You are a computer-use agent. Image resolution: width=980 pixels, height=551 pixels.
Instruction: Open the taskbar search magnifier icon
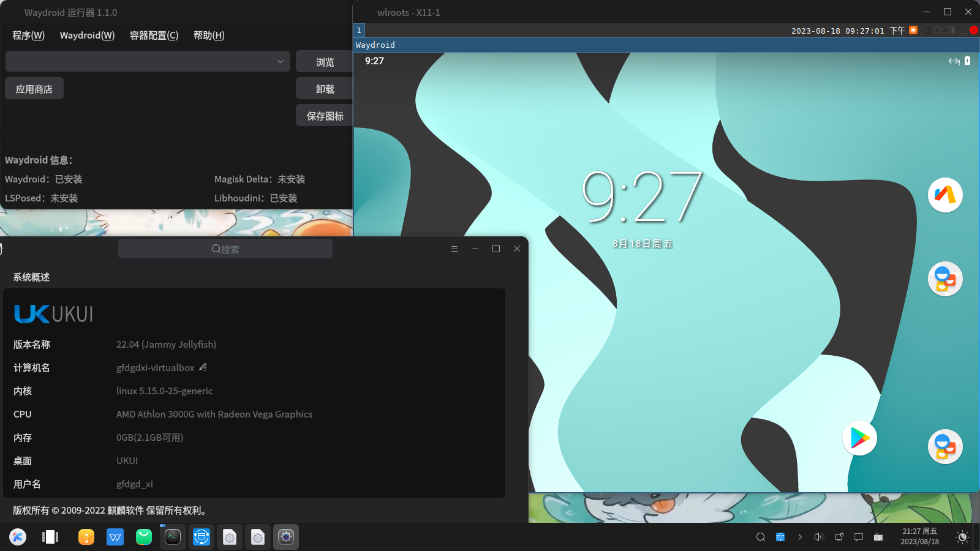(761, 537)
